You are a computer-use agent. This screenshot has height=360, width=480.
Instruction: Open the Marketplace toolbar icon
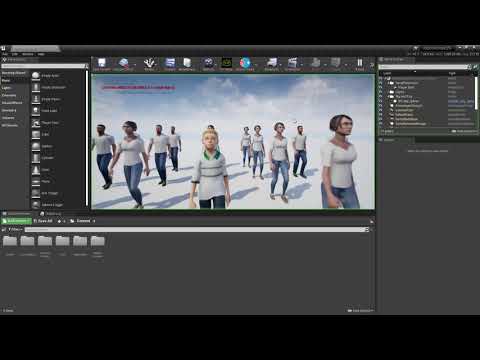[x=187, y=64]
